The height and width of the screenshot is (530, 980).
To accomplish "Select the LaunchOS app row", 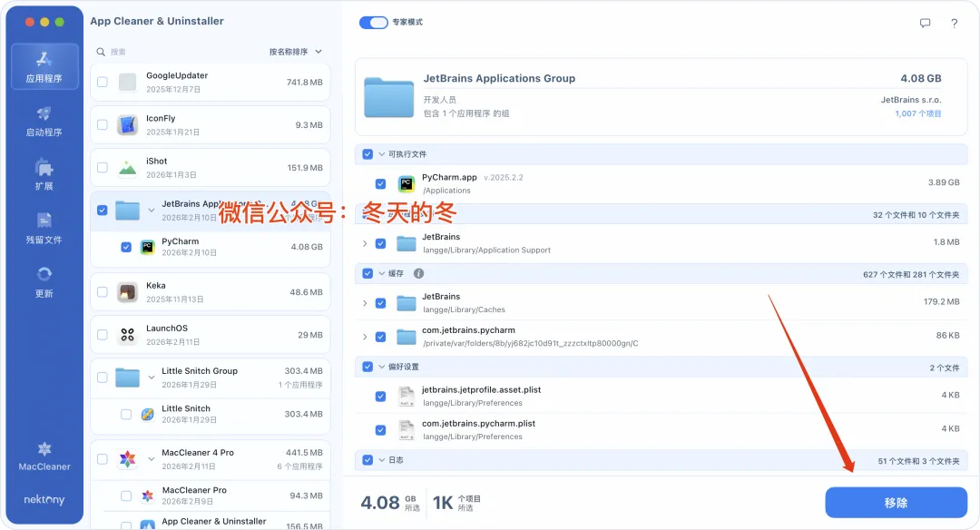I will coord(210,335).
